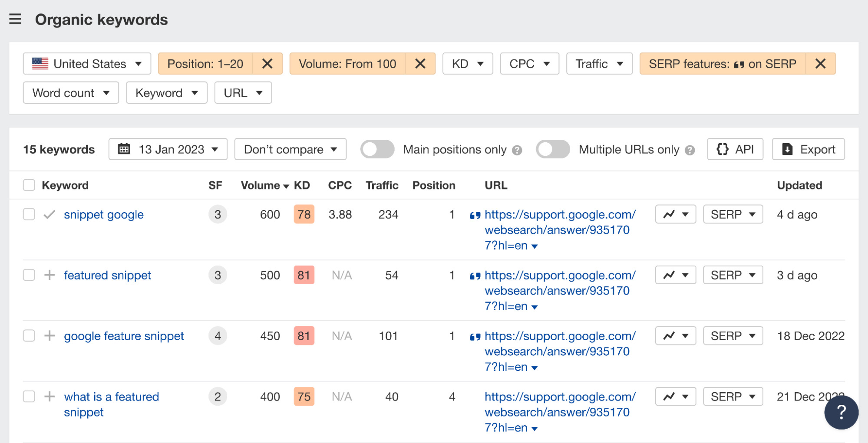Screen dimensions: 868x443
Task: Enable Multiple URLs only
Action: click(x=552, y=149)
